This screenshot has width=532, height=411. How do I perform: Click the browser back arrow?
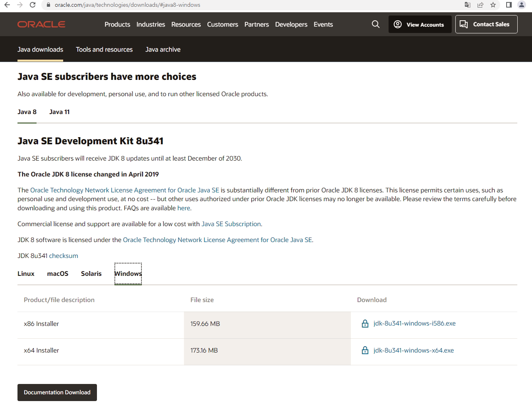(7, 5)
